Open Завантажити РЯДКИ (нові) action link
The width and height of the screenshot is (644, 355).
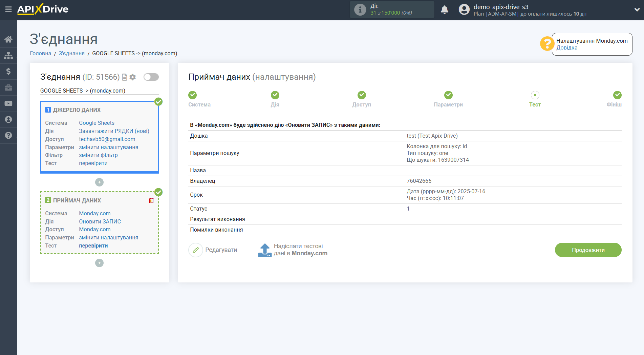tap(114, 131)
